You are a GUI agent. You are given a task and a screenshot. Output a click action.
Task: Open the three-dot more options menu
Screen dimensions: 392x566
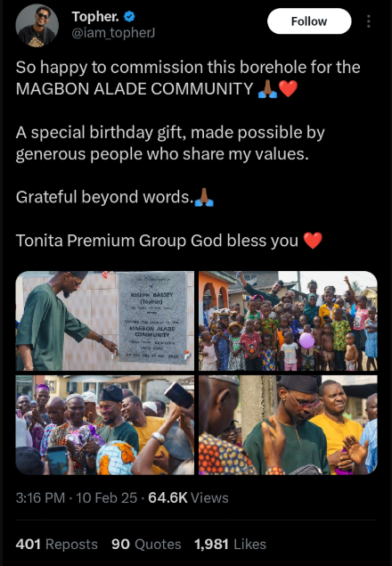(x=368, y=21)
